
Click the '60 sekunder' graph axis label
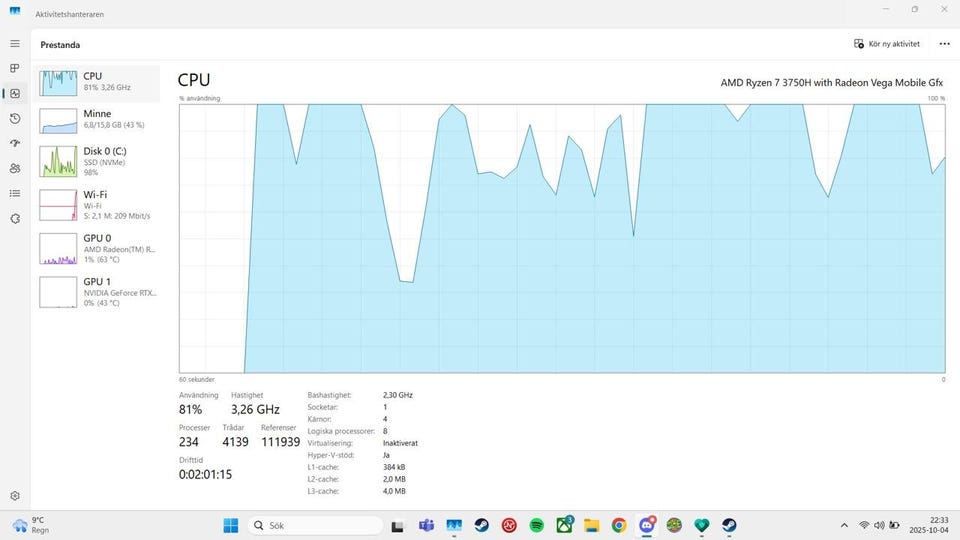pyautogui.click(x=197, y=380)
